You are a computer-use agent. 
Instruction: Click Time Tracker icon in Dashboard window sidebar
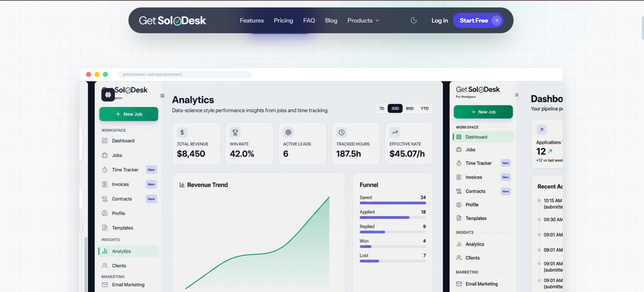pos(459,163)
